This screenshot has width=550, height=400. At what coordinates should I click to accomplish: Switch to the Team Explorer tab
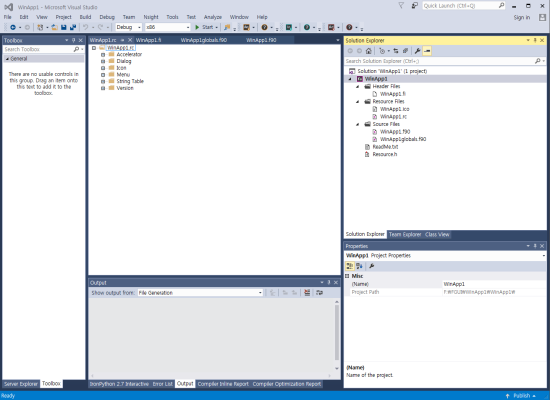[x=405, y=234]
